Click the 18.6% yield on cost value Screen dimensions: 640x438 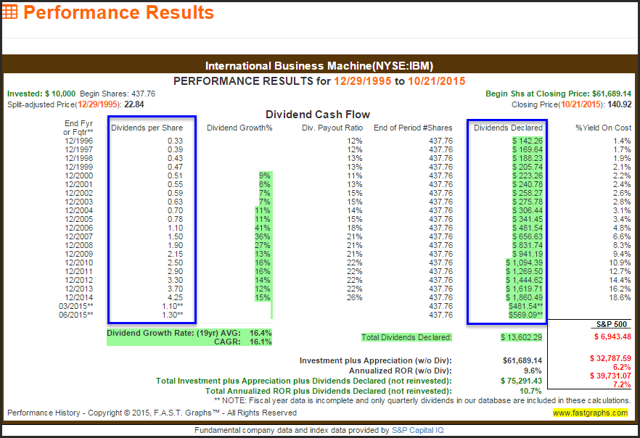tap(620, 297)
